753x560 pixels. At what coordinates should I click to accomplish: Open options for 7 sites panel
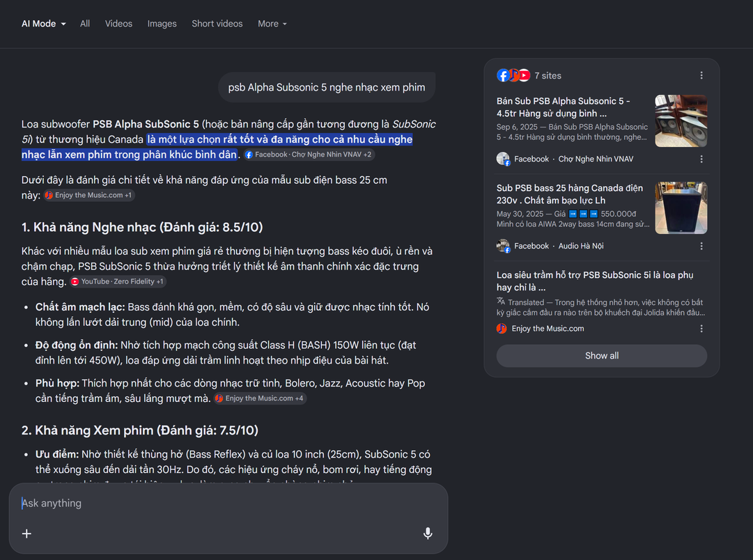pyautogui.click(x=701, y=75)
